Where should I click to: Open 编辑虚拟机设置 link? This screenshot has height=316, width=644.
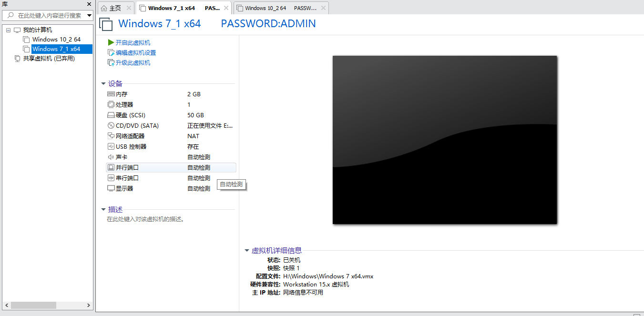pos(136,52)
